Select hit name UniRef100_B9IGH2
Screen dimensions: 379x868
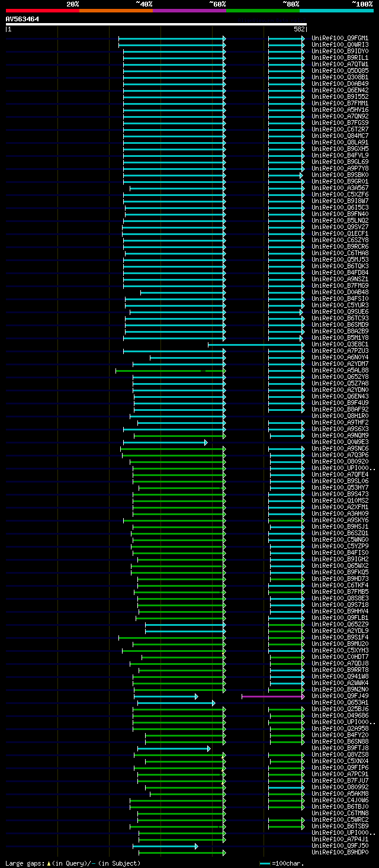coord(340,560)
